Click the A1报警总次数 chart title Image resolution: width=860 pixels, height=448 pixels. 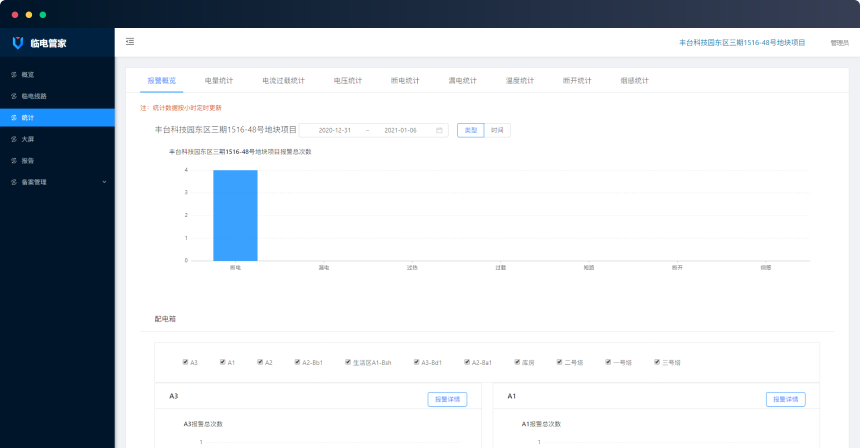click(x=541, y=424)
